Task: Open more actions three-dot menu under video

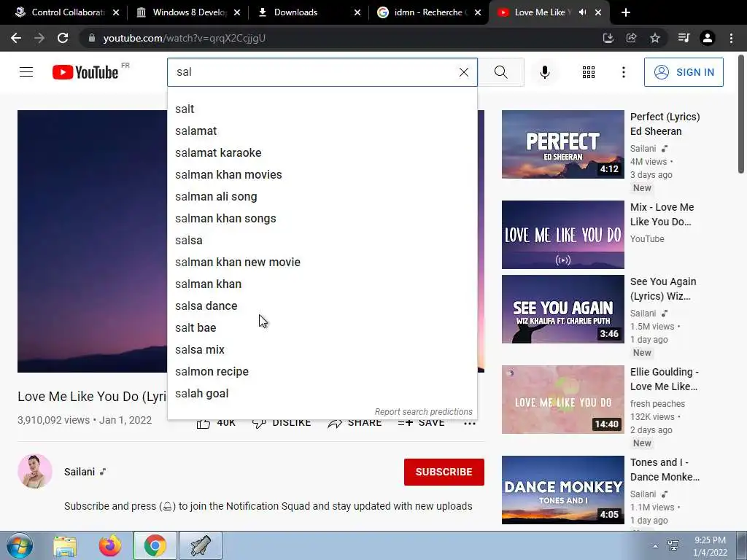Action: pyautogui.click(x=470, y=424)
